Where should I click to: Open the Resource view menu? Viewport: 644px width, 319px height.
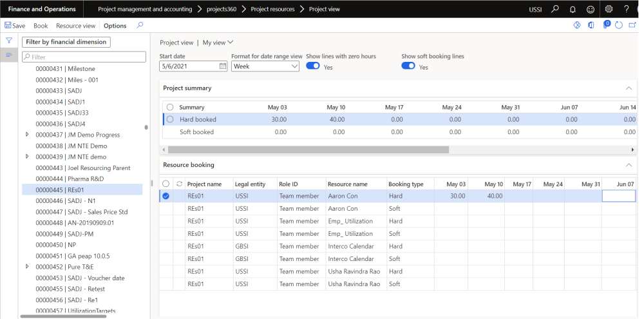(x=75, y=26)
